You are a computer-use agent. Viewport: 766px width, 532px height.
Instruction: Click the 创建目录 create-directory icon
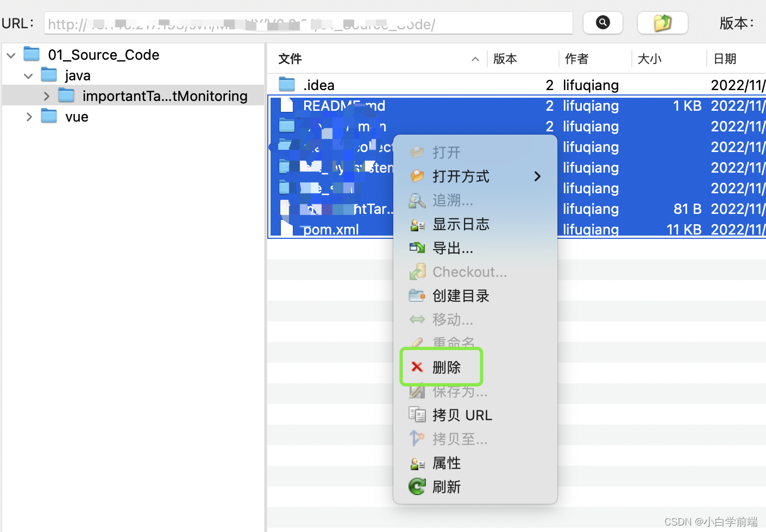(x=417, y=295)
